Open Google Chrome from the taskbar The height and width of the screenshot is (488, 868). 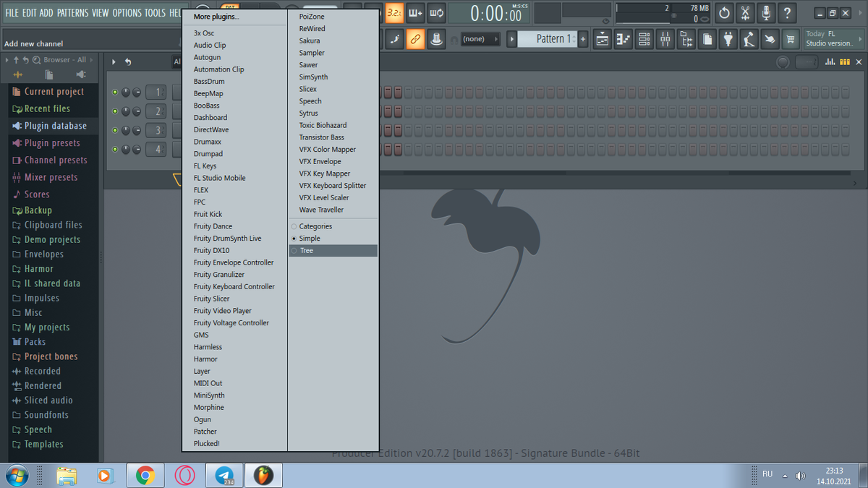pos(145,476)
